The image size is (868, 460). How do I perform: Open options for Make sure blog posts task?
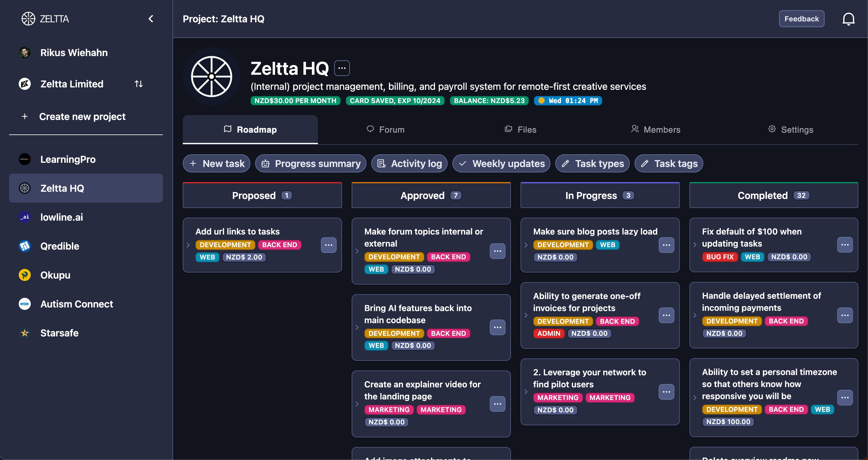[x=666, y=245]
